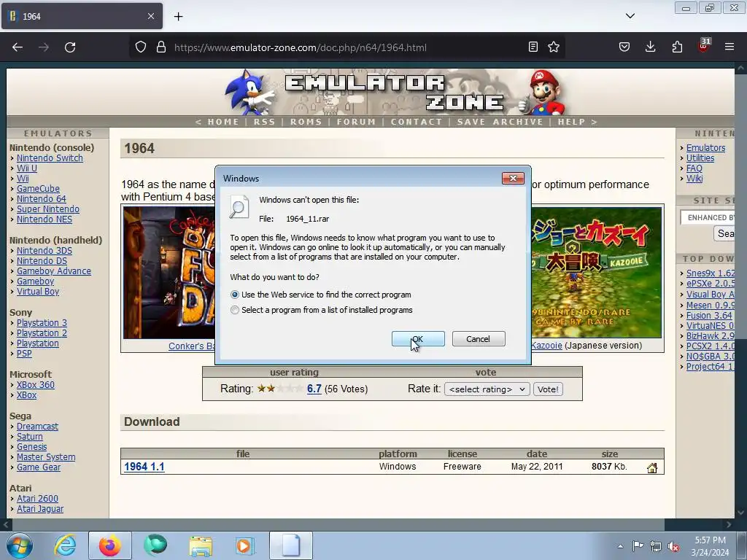The width and height of the screenshot is (747, 560).
Task: Switch to Firefox in taskbar
Action: (110, 545)
